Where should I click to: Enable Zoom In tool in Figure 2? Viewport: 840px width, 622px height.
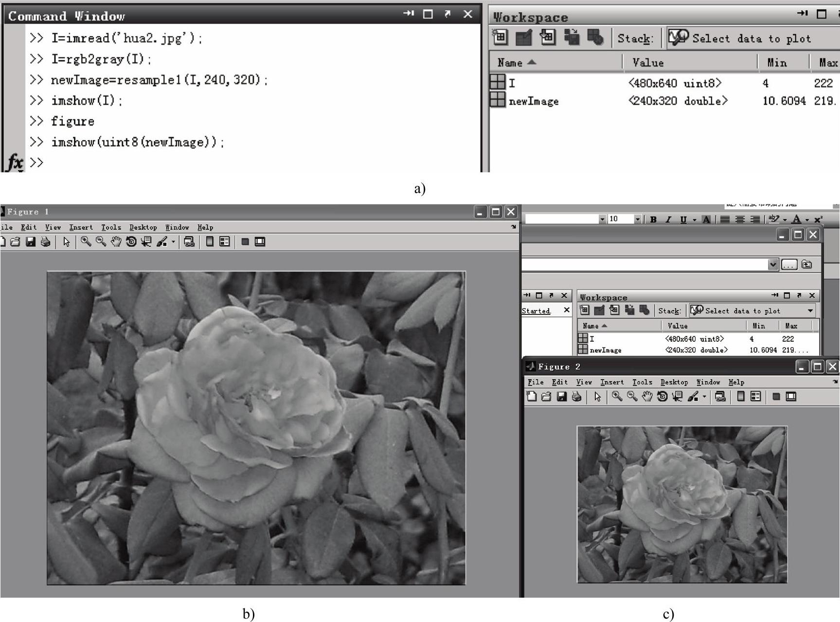(617, 397)
